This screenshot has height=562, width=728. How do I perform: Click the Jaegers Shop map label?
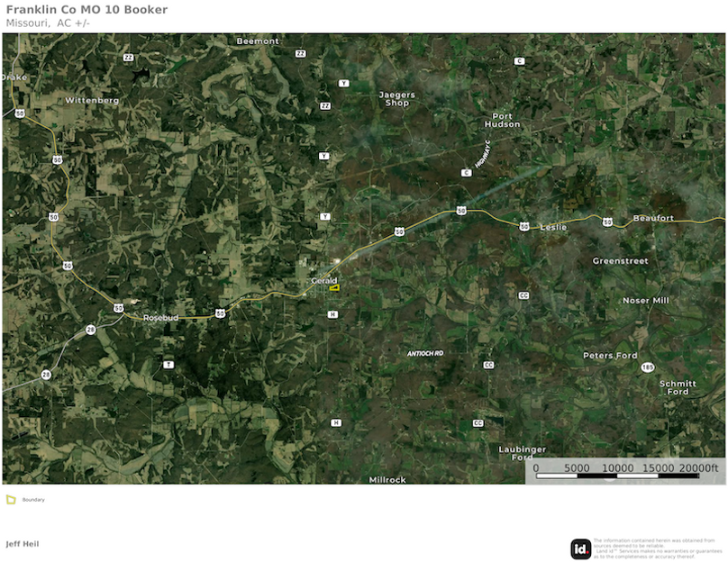click(397, 99)
